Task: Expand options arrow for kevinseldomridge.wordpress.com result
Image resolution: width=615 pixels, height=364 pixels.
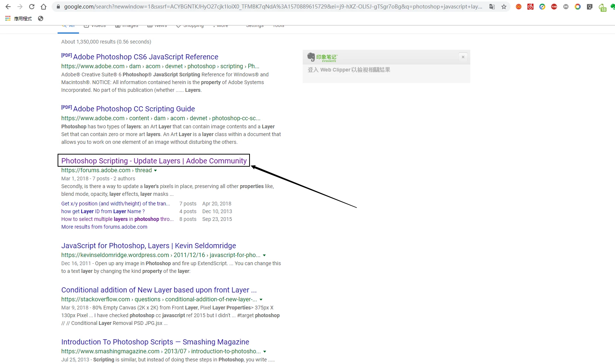Action: 264,255
